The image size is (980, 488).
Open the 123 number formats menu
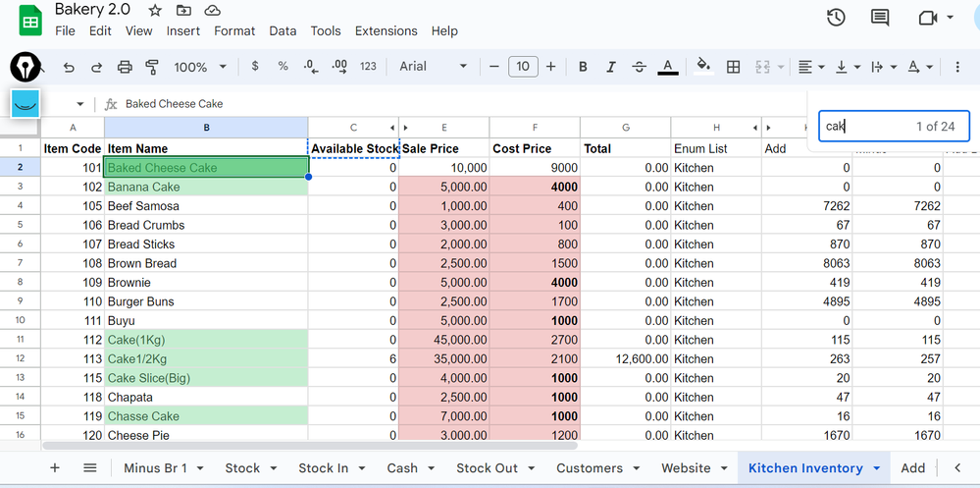click(x=368, y=67)
